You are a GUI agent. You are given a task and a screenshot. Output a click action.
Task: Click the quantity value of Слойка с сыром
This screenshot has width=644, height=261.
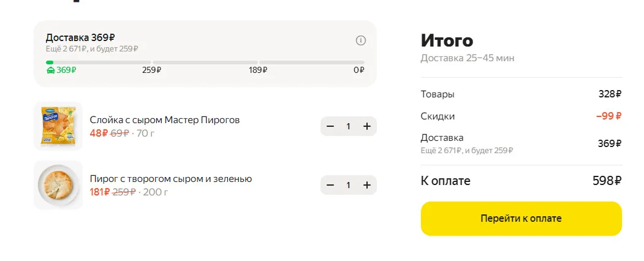point(348,126)
